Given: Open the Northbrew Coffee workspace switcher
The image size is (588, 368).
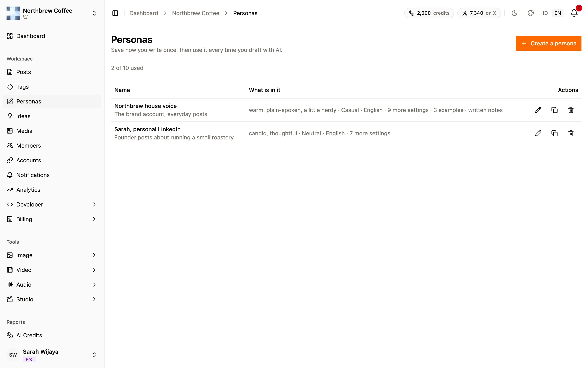Looking at the screenshot, I should coord(52,13).
